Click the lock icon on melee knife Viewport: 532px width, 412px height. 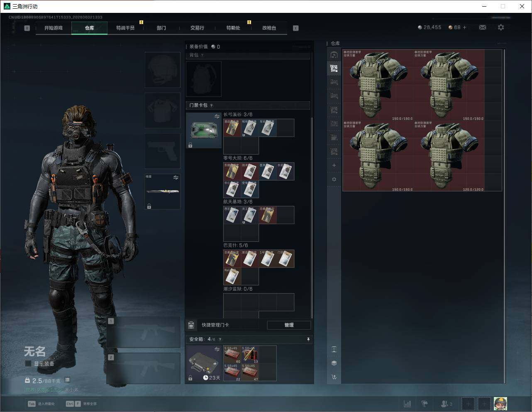[149, 206]
